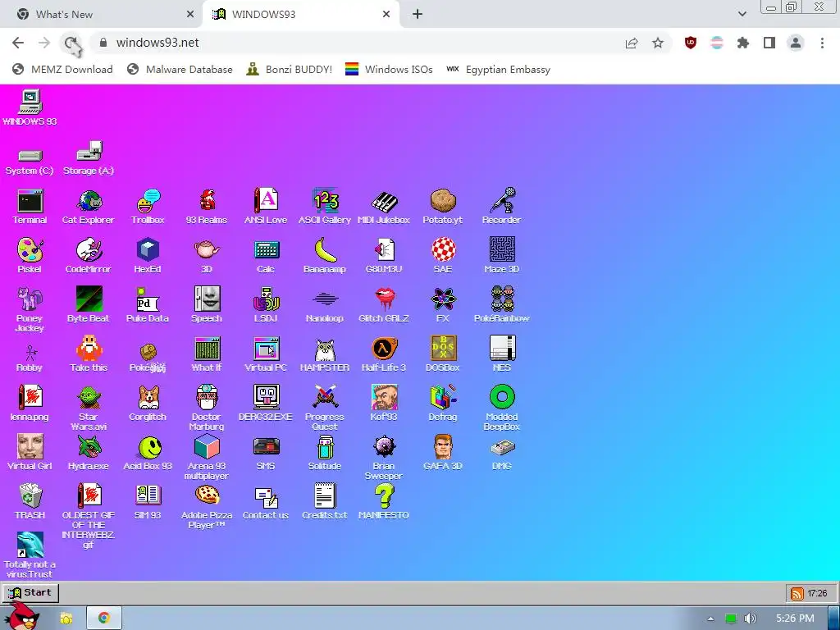Open the Star Wars.avi Yoda icon
Image resolution: width=840 pixels, height=630 pixels.
pos(89,408)
